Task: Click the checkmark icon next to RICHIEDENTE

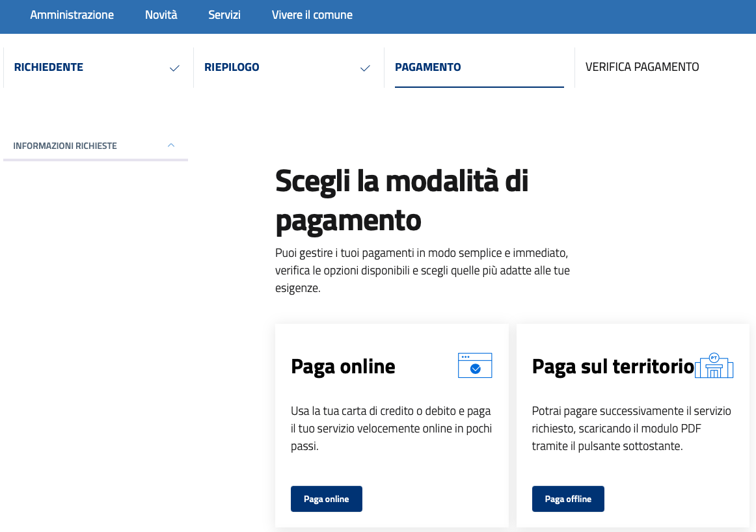Action: (174, 68)
